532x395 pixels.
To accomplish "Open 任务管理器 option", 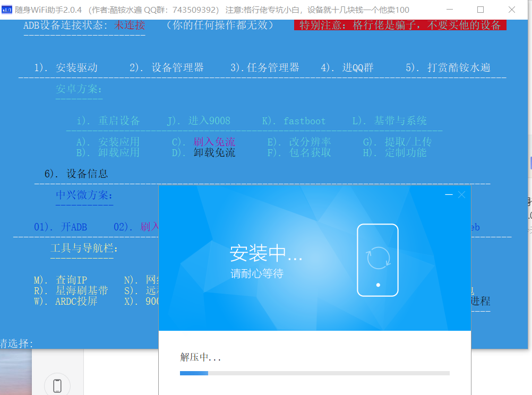I will click(x=264, y=67).
